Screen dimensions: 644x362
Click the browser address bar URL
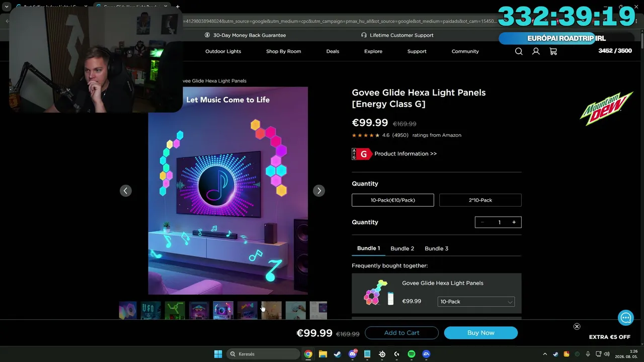tap(340, 21)
